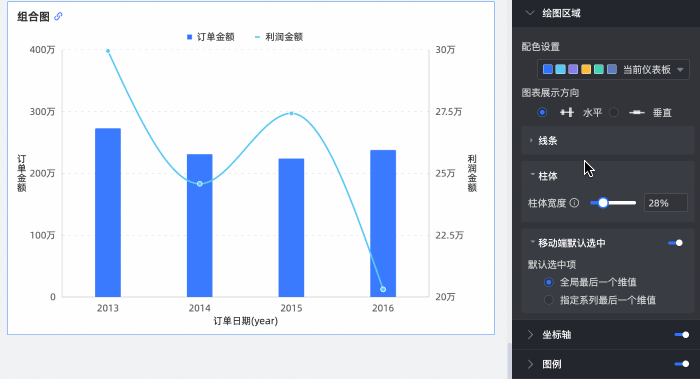Click the 2015 profit line data point
Screen dimensions: 700x379
[x=292, y=113]
